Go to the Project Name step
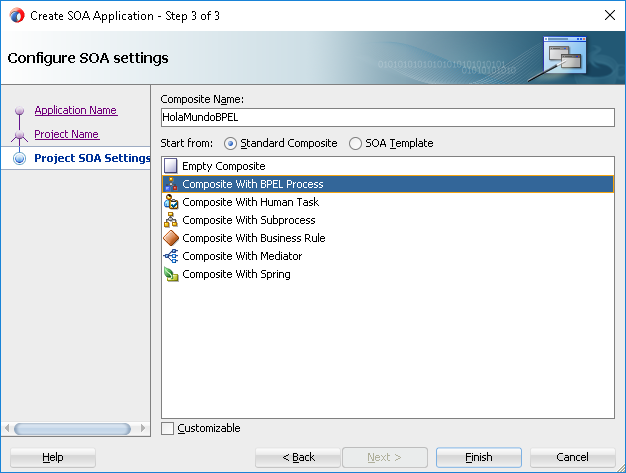 tap(67, 134)
